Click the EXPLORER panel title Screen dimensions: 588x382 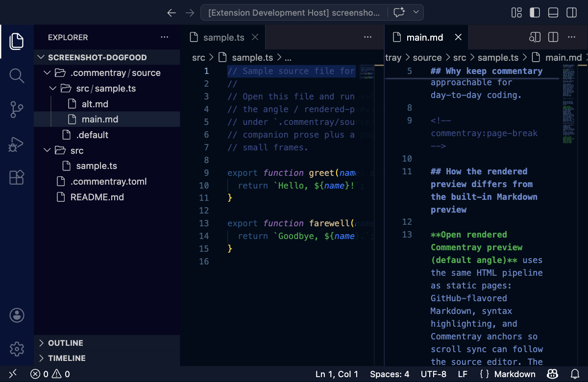68,37
